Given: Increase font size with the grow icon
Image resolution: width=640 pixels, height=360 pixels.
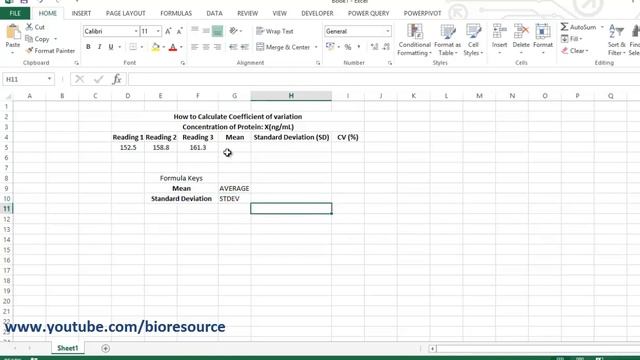Looking at the screenshot, I should pos(169,31).
